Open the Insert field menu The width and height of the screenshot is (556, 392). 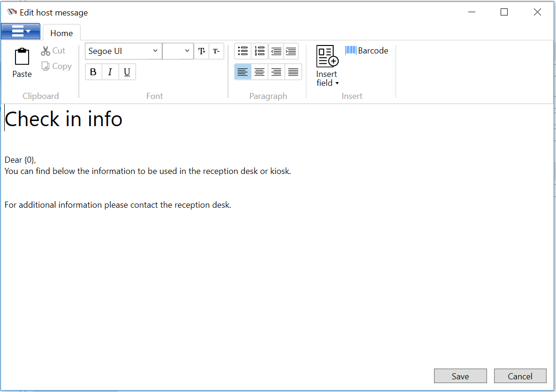tap(328, 66)
